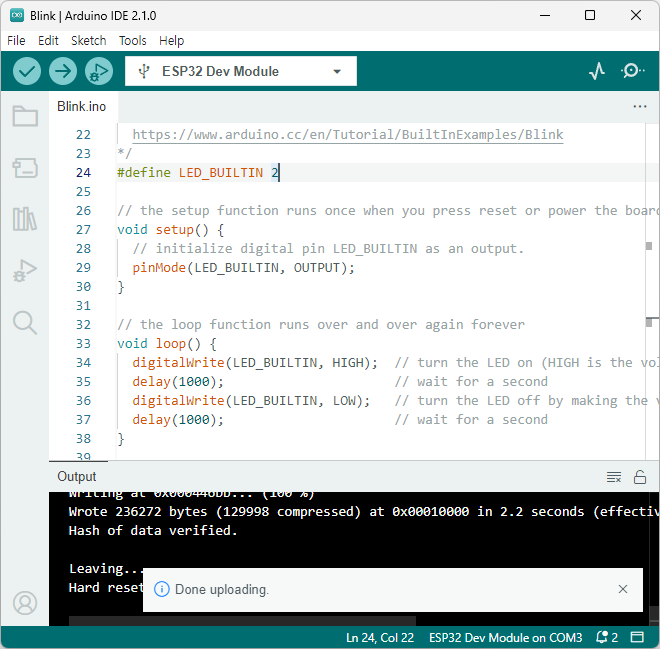Click line number 33 in gutter
Image resolution: width=660 pixels, height=649 pixels.
(83, 343)
